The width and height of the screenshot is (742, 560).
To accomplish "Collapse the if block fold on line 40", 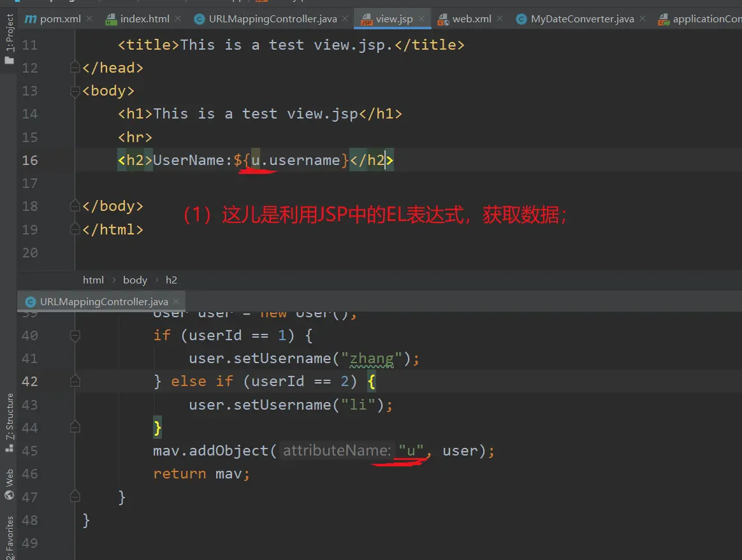I will coord(75,335).
